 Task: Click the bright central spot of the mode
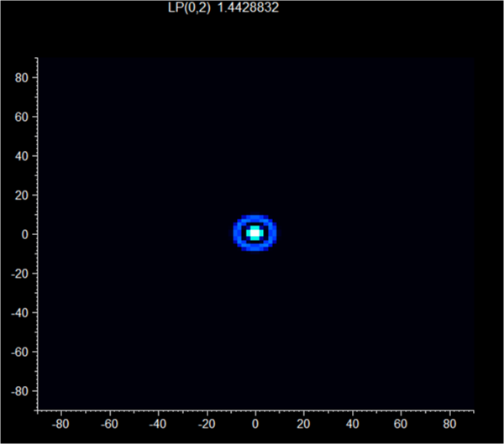tap(255, 232)
